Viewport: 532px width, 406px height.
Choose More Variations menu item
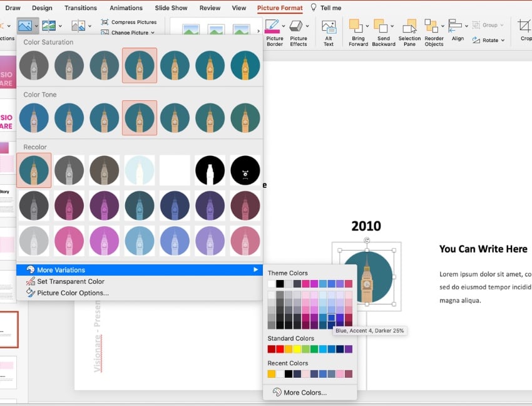pos(140,270)
